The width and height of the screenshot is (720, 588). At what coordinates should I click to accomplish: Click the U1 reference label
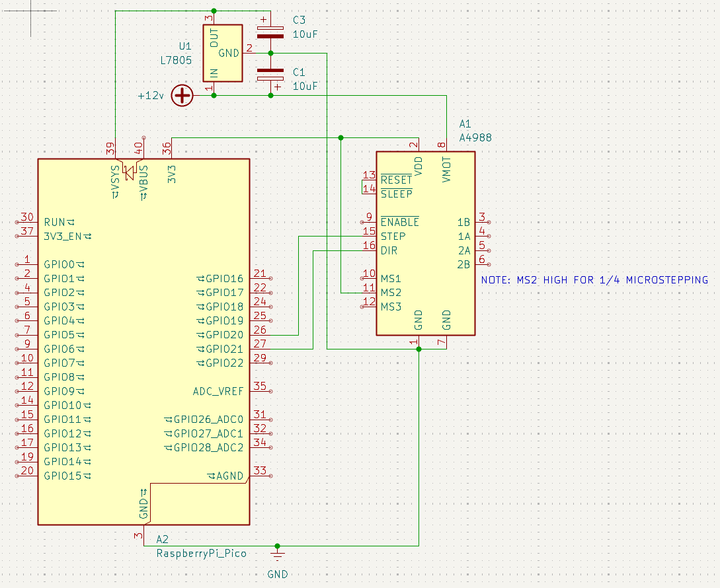click(185, 46)
